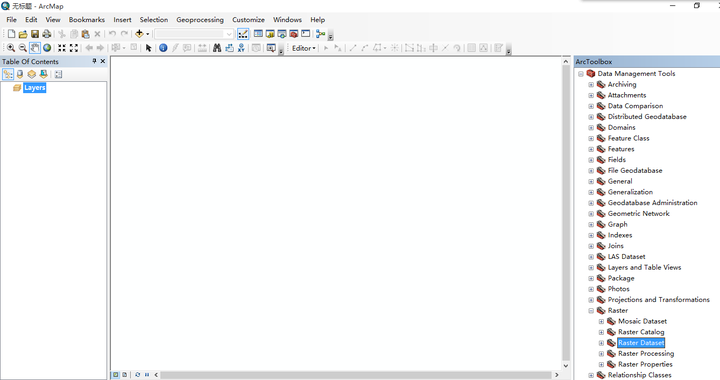Open the Find binoculars tool
The image size is (720, 380).
click(x=217, y=48)
